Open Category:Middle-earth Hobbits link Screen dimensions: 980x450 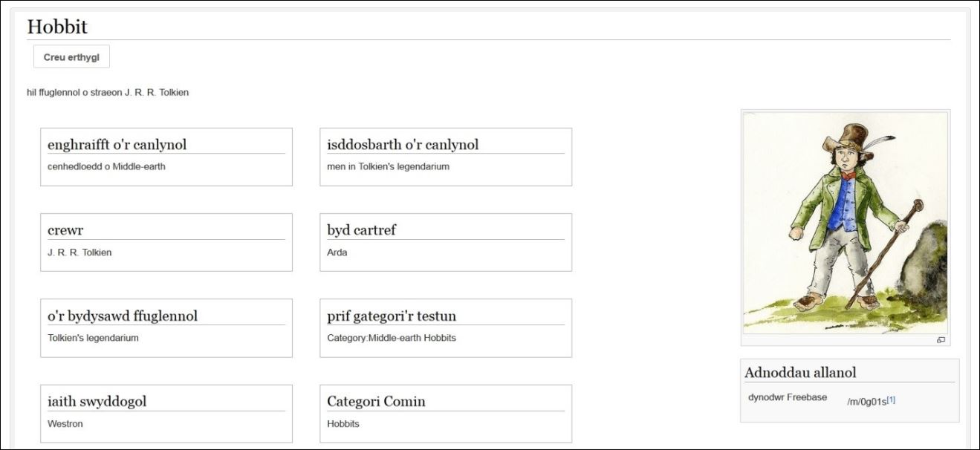(x=392, y=338)
